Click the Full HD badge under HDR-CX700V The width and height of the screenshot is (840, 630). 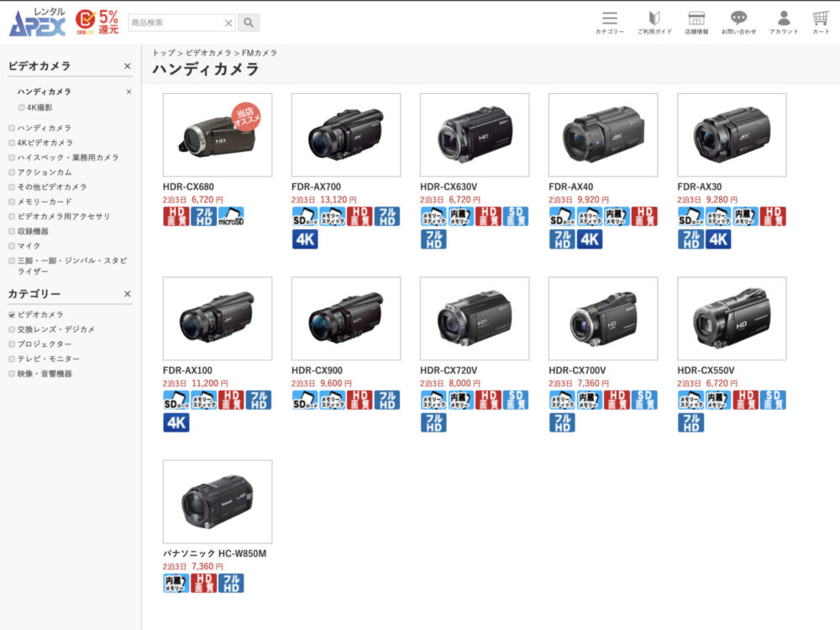(x=562, y=423)
